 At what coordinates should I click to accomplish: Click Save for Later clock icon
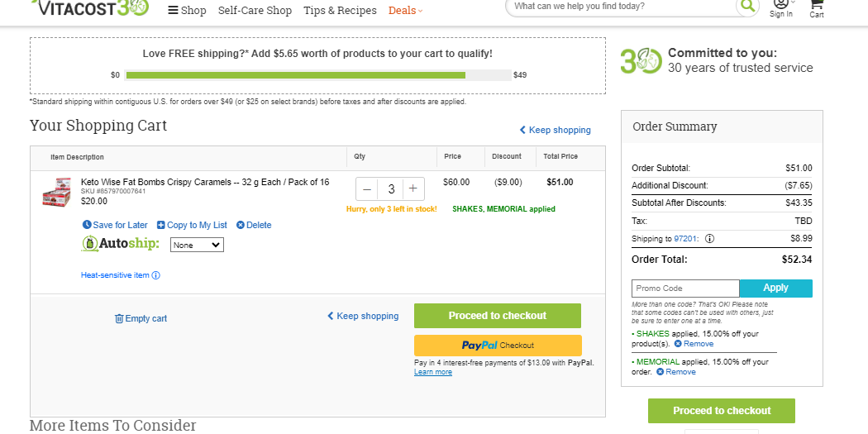[87, 225]
